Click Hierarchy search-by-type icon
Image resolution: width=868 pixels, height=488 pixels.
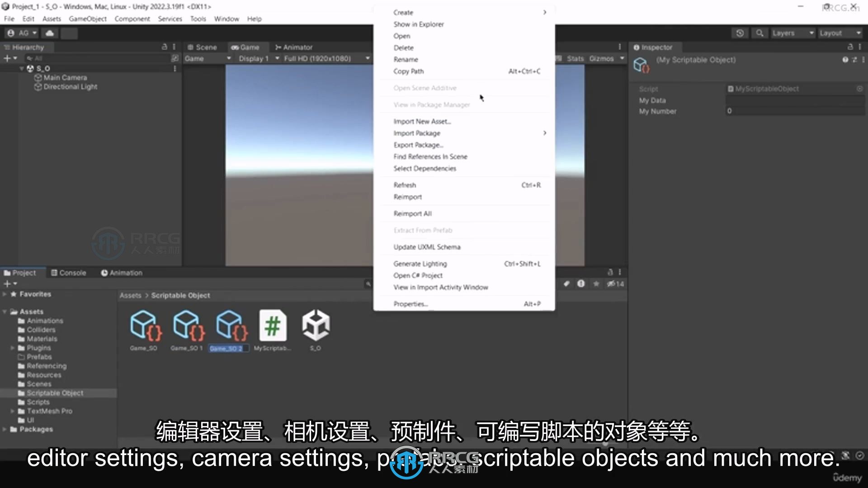[175, 58]
